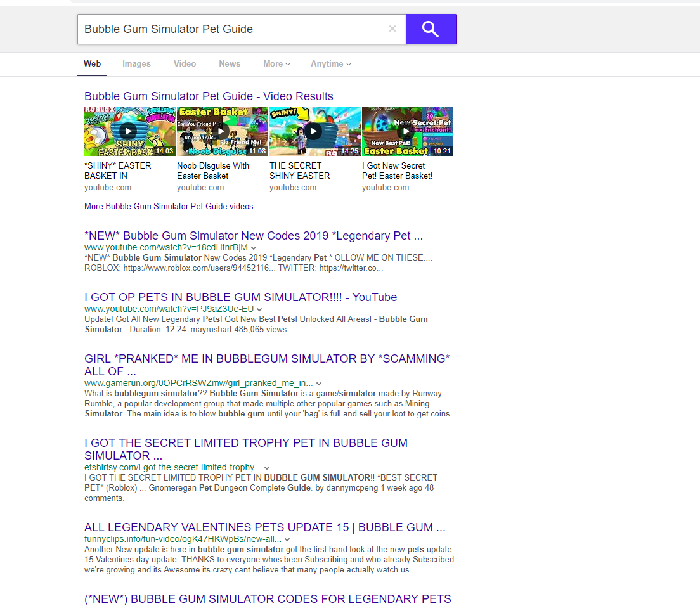The height and width of the screenshot is (613, 700).
Task: Click the purple magnifier search button
Action: coord(431,29)
